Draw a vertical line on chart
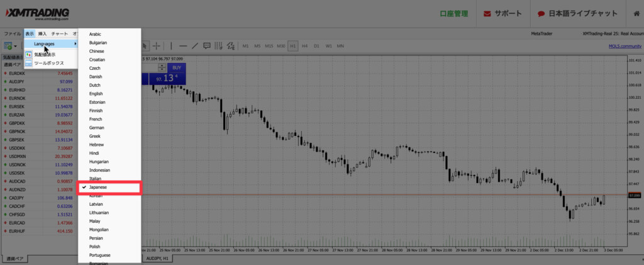Viewport: 644px width, 265px height. click(170, 46)
